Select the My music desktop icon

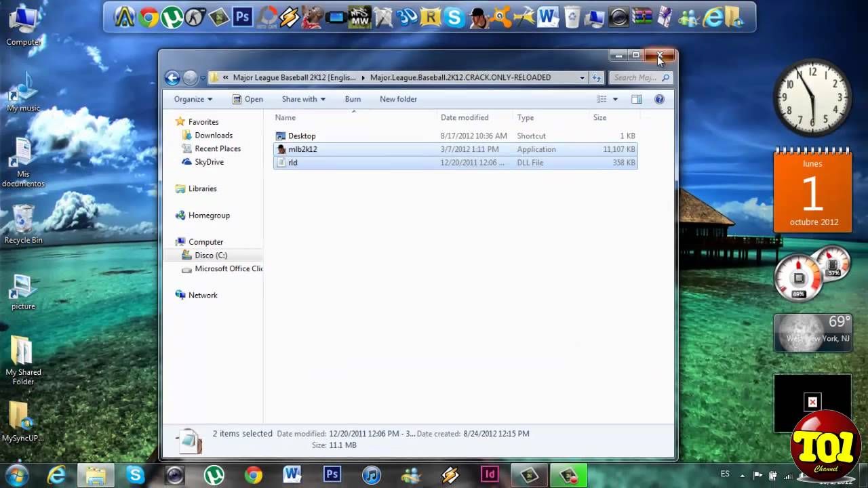(23, 91)
